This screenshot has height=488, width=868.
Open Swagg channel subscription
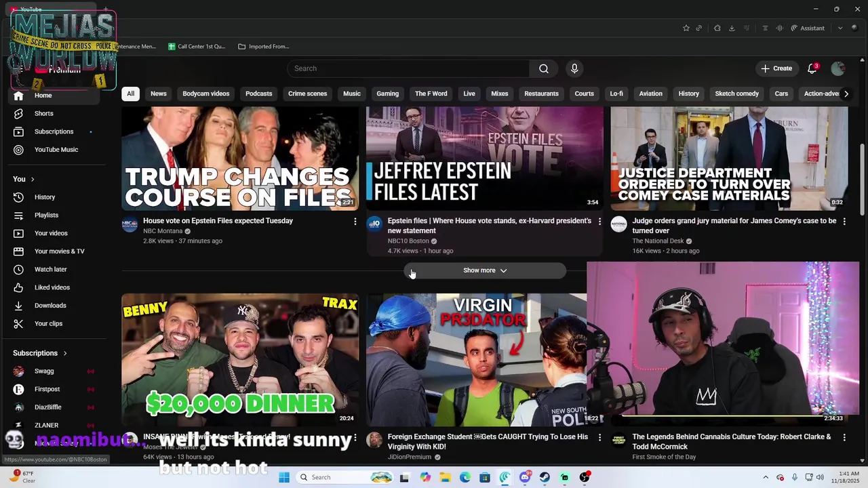tap(54, 371)
